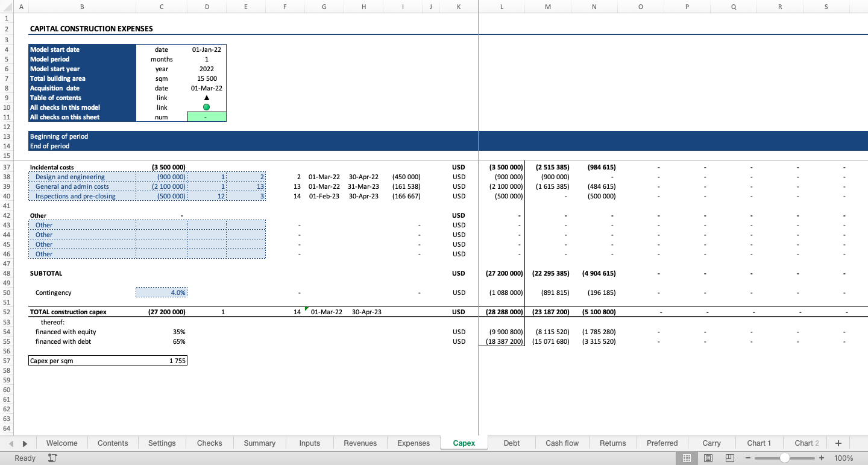The width and height of the screenshot is (868, 465).
Task: Switch to the Cash flow sheet
Action: [562, 443]
